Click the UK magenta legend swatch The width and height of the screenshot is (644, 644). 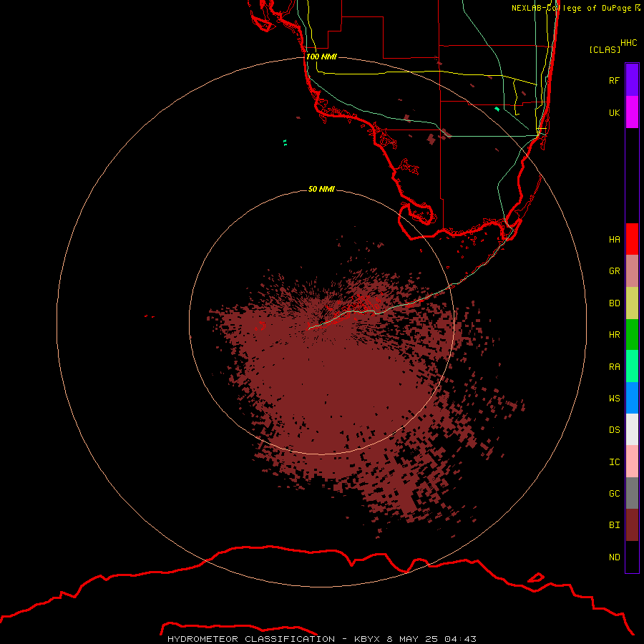[632, 112]
